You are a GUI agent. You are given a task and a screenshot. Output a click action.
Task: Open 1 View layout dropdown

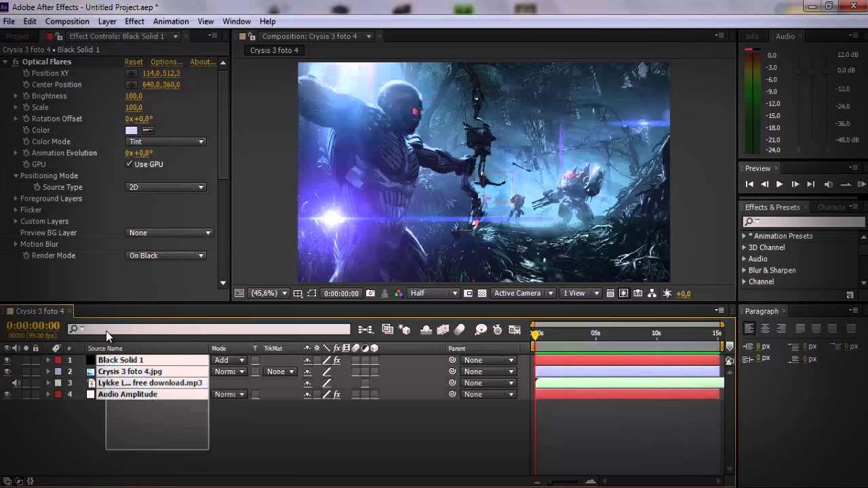[581, 293]
